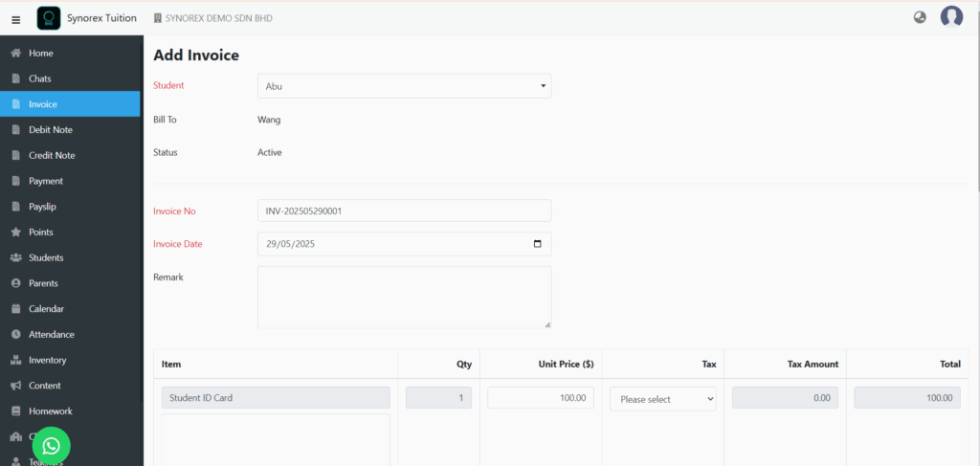Click the Qty field showing 1
Image resolution: width=980 pixels, height=466 pixels.
point(438,397)
